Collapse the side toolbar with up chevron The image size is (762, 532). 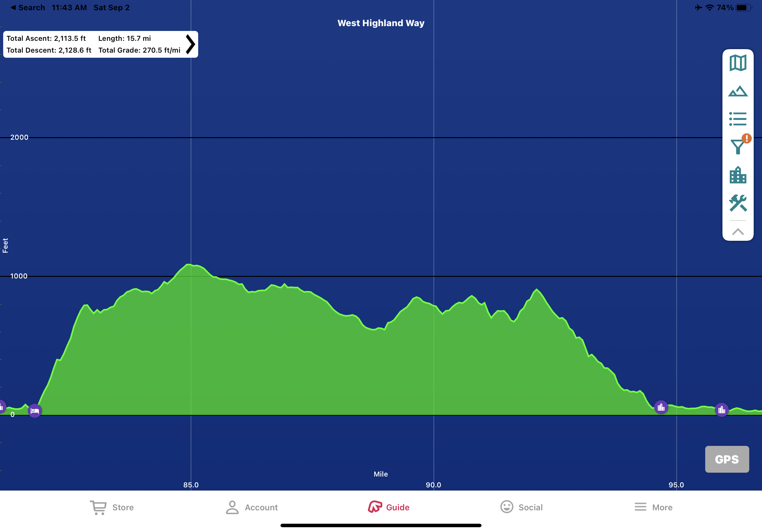(x=737, y=232)
